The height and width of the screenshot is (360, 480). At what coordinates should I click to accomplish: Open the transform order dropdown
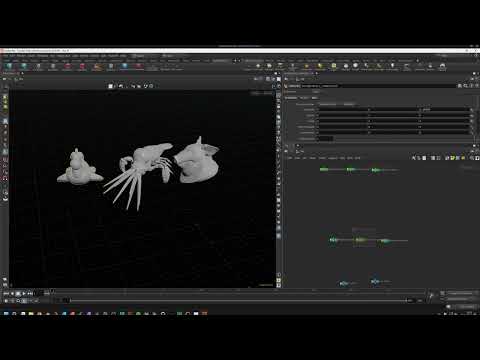point(328,104)
